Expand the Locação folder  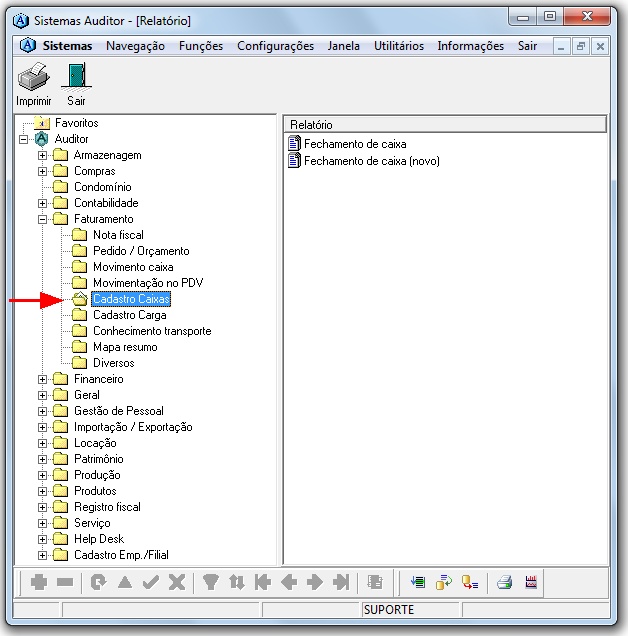tap(42, 443)
